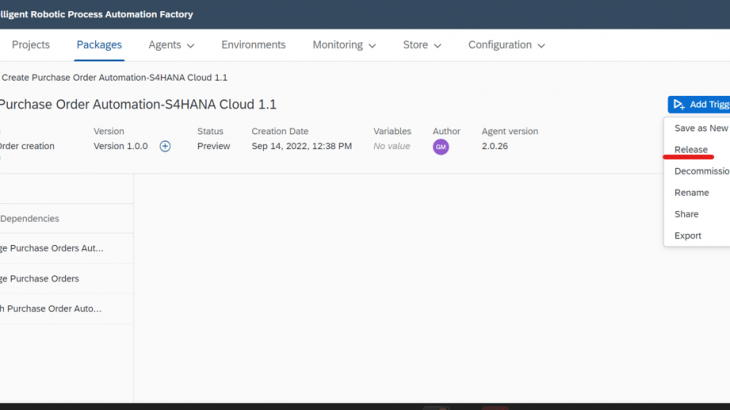The width and height of the screenshot is (730, 410).
Task: Click the Add Trigger button
Action: (x=699, y=105)
